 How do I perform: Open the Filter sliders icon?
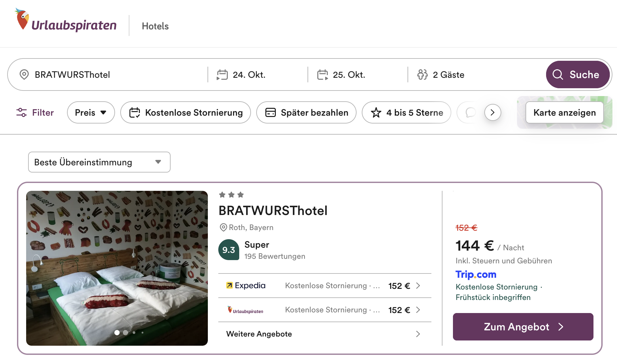pos(22,112)
